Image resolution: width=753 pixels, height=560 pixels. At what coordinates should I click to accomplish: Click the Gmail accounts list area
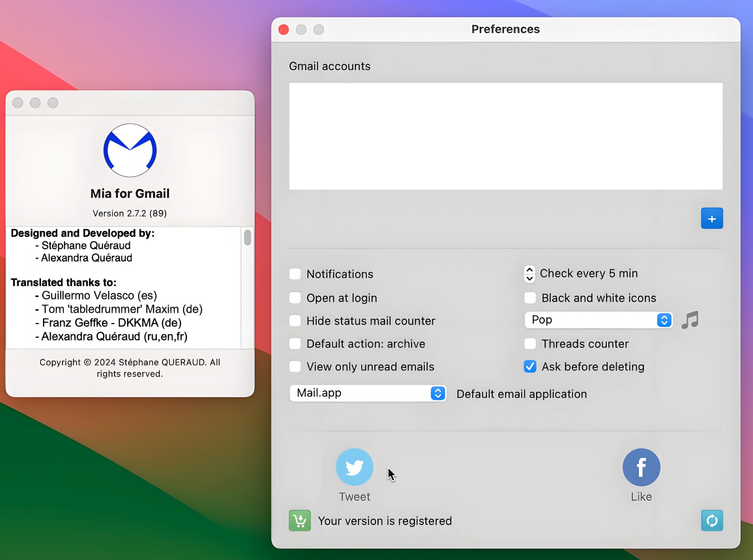coord(506,136)
